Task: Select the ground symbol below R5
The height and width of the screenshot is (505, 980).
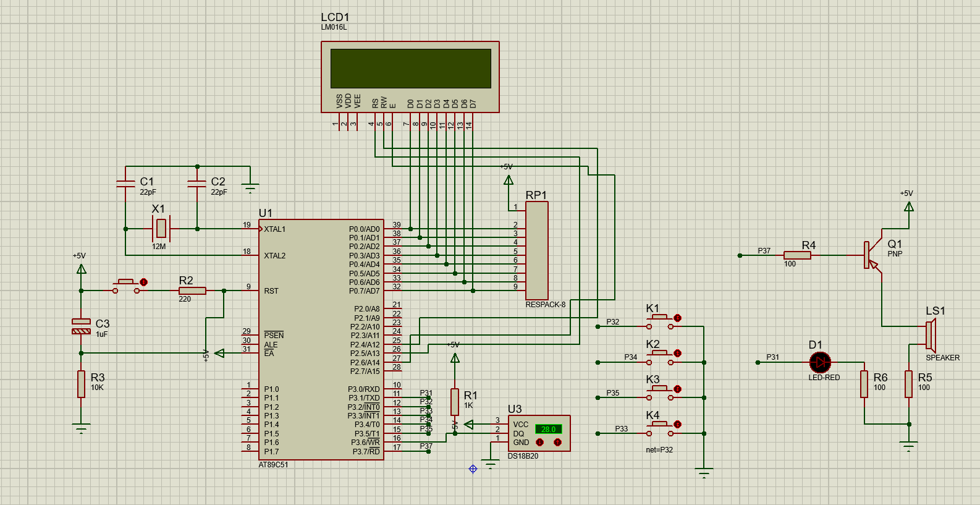Action: pos(909,446)
